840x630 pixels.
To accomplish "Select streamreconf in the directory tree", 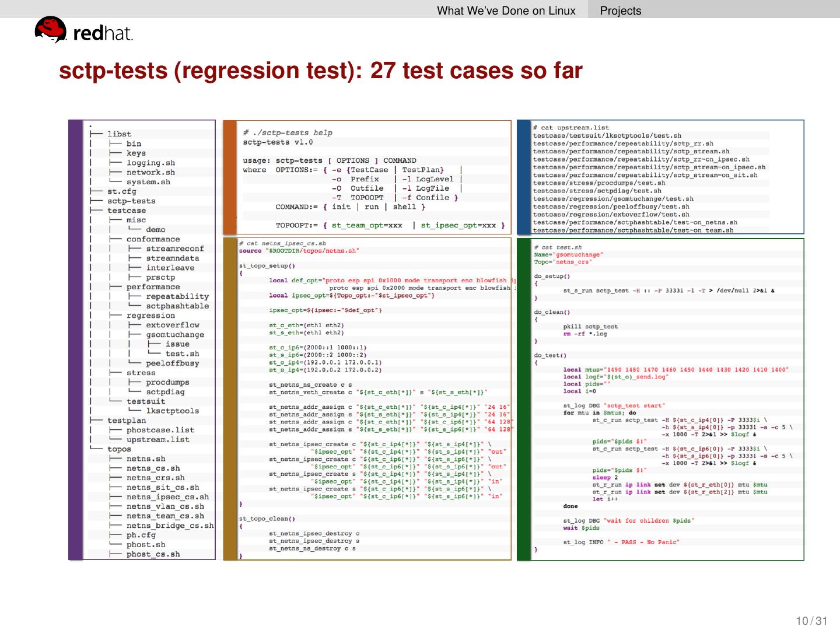I will [x=175, y=249].
